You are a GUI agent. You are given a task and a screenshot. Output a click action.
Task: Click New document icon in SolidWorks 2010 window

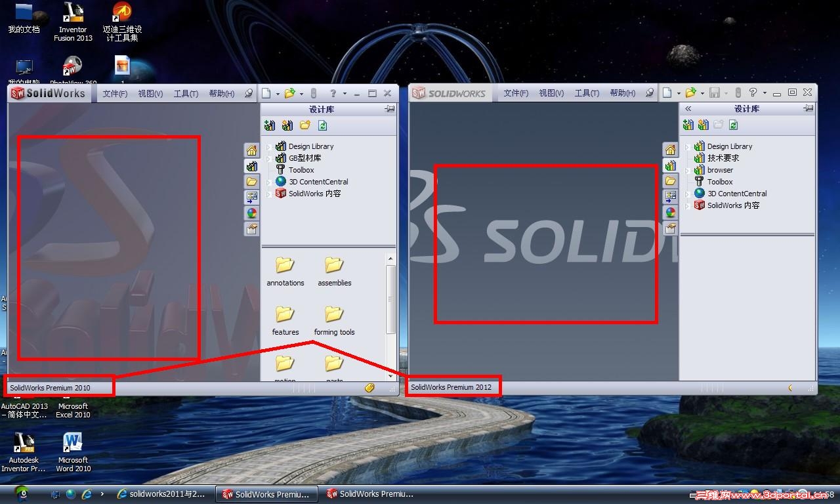267,93
